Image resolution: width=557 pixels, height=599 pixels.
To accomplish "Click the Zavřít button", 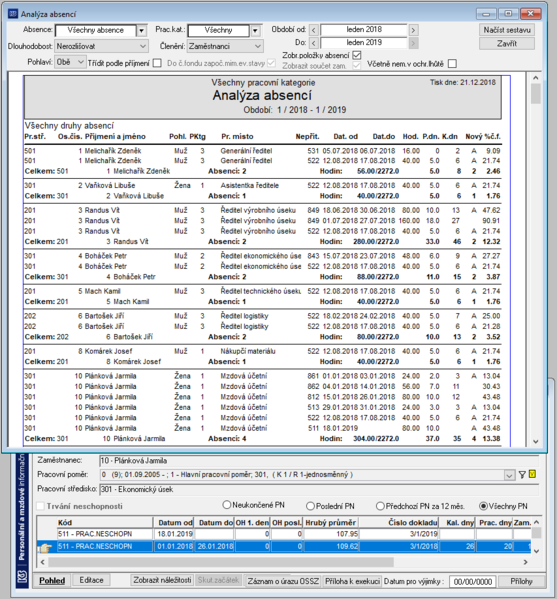I will [507, 44].
